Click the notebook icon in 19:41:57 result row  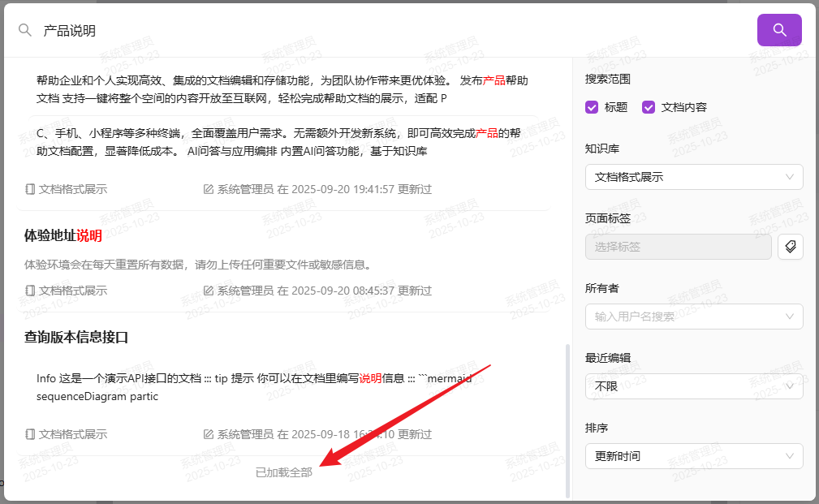point(30,189)
